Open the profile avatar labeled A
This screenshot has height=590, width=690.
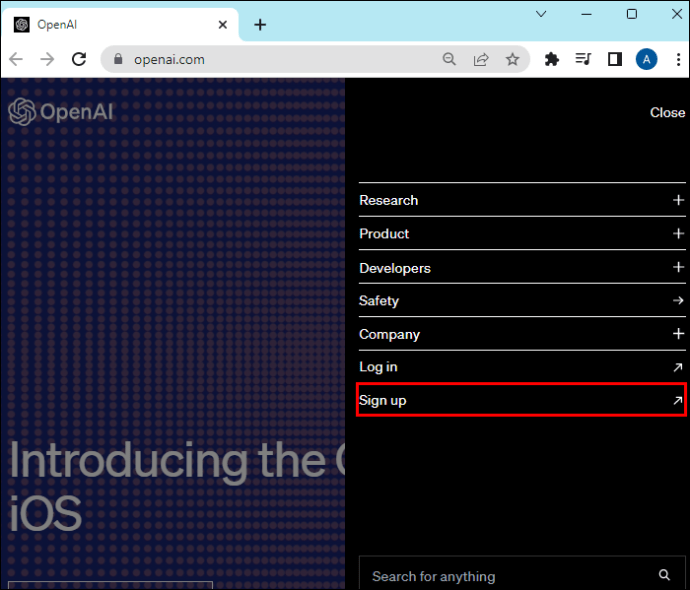pos(646,59)
